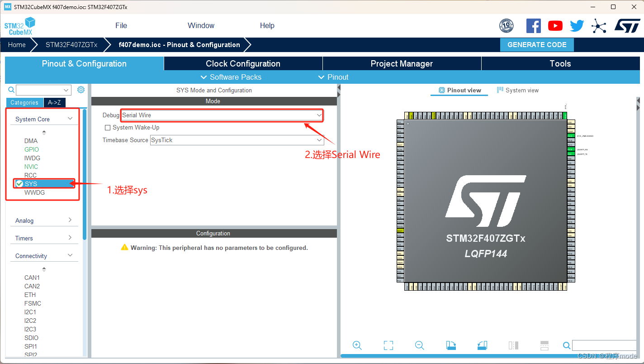Rotate the chip view clockwise
644x364 pixels.
pos(451,345)
